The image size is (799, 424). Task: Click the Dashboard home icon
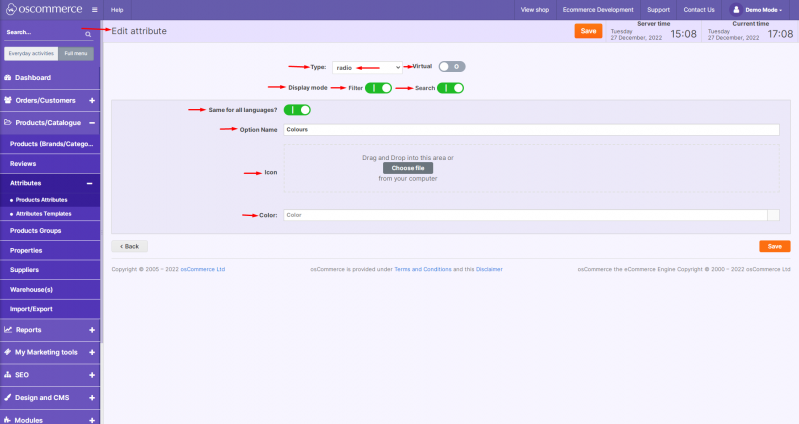pos(8,77)
